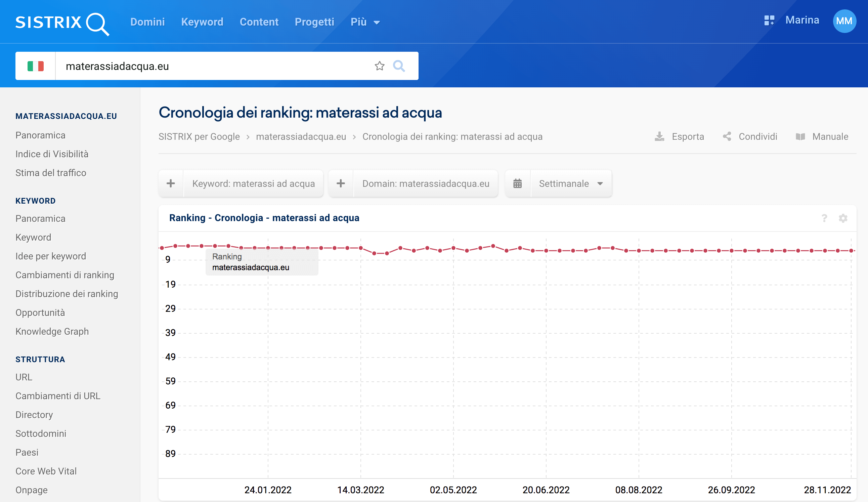Open Opportunità sidebar item
The image size is (868, 502).
click(x=40, y=312)
